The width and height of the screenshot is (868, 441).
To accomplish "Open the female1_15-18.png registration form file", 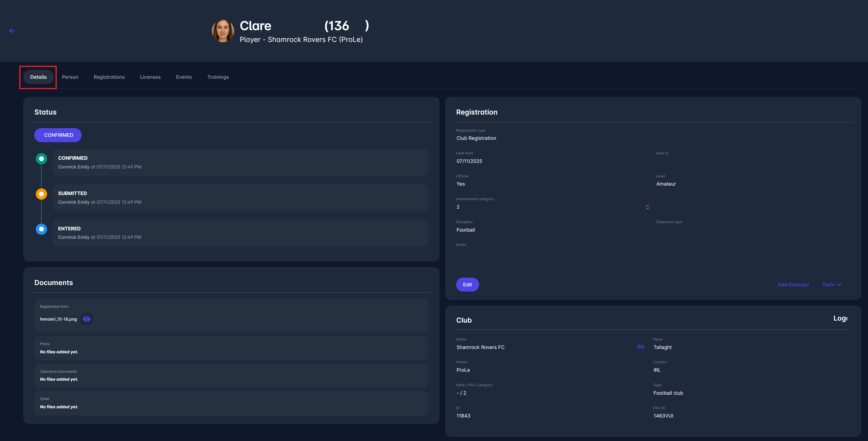I will click(58, 319).
